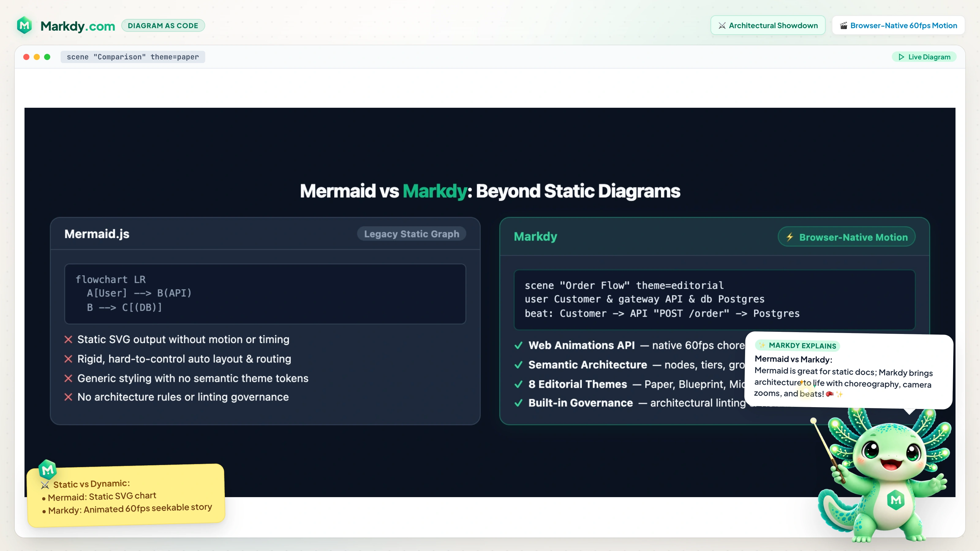Click the red window dot
Screen dimensions: 980x551
click(x=26, y=57)
